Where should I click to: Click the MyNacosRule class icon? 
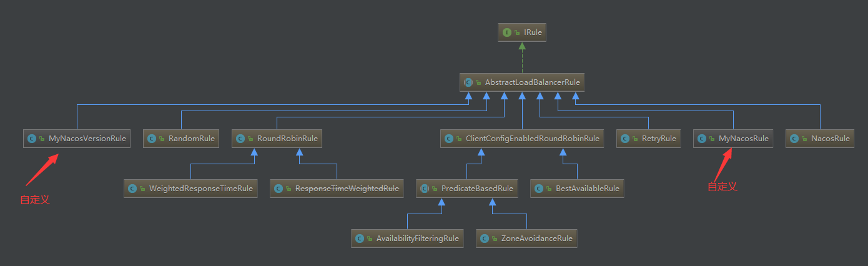[703, 138]
